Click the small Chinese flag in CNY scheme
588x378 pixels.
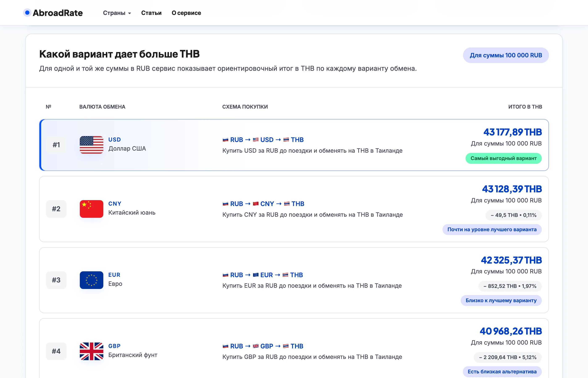coord(256,204)
